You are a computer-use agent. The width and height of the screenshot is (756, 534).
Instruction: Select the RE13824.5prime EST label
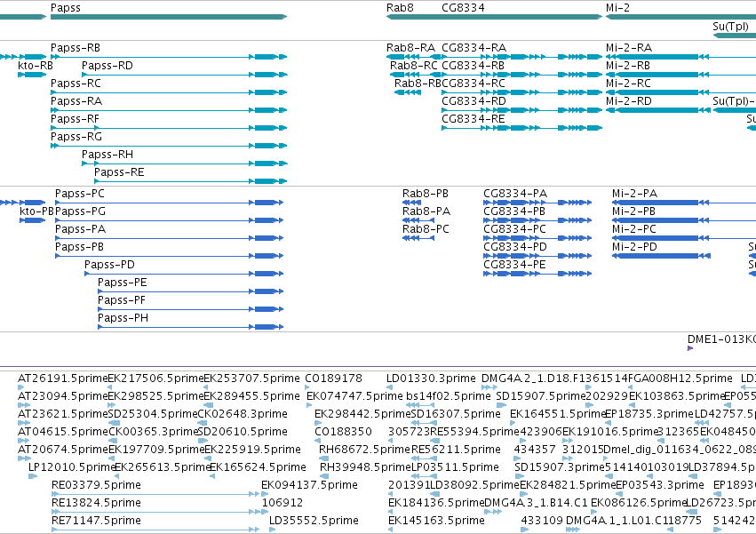(x=97, y=503)
